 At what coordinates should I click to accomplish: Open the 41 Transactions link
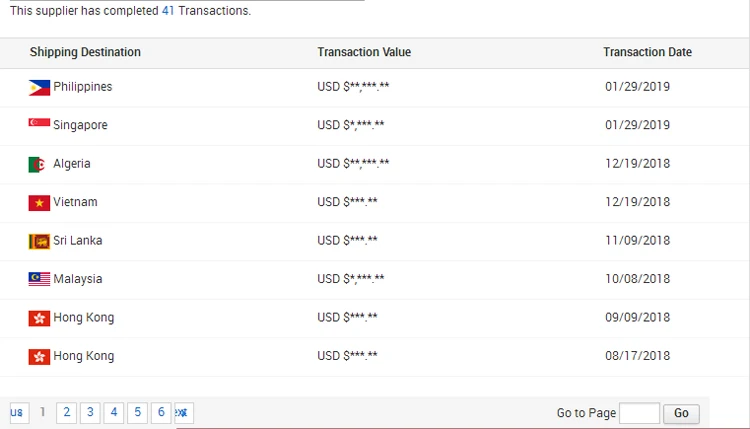pyautogui.click(x=168, y=11)
